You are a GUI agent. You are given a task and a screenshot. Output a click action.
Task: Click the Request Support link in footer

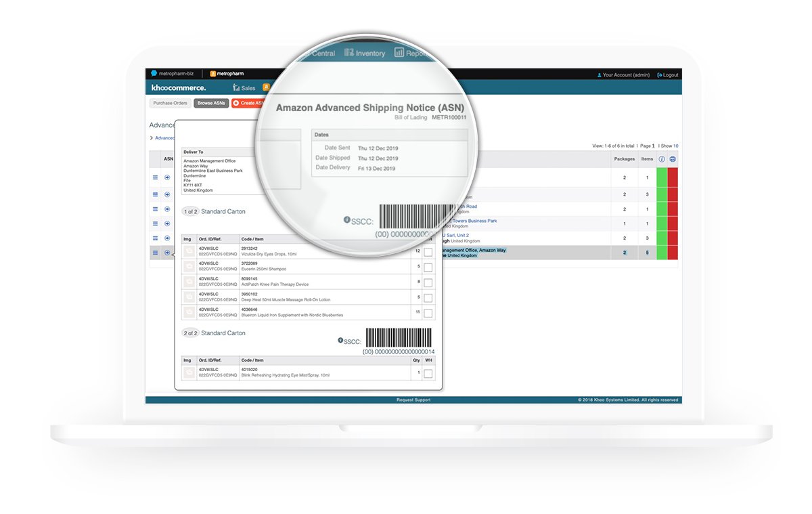click(413, 400)
